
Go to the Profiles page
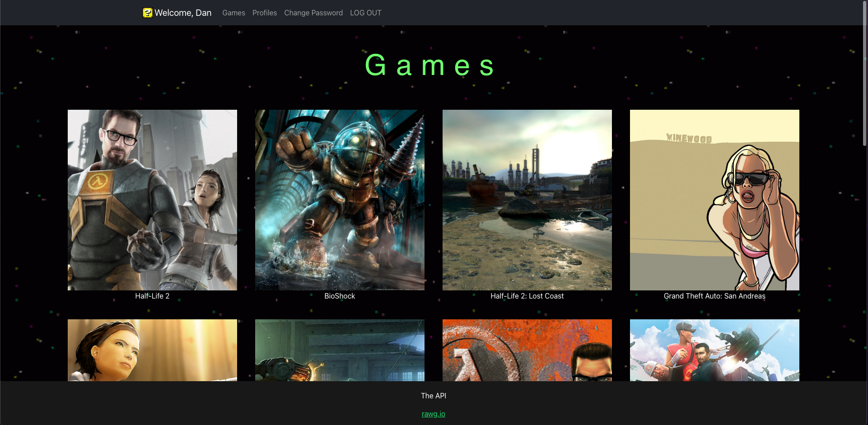[265, 13]
